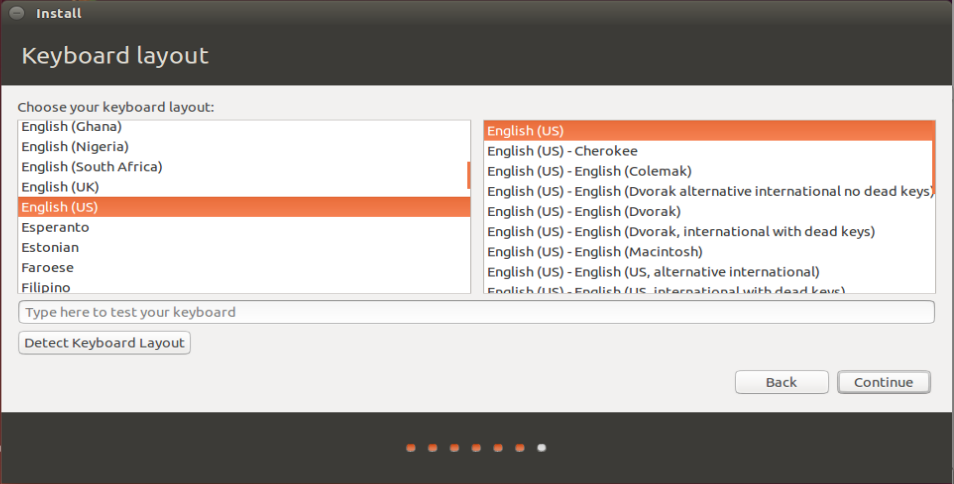Choose English (US) - Cherokee variant
954x484 pixels.
pyautogui.click(x=709, y=151)
